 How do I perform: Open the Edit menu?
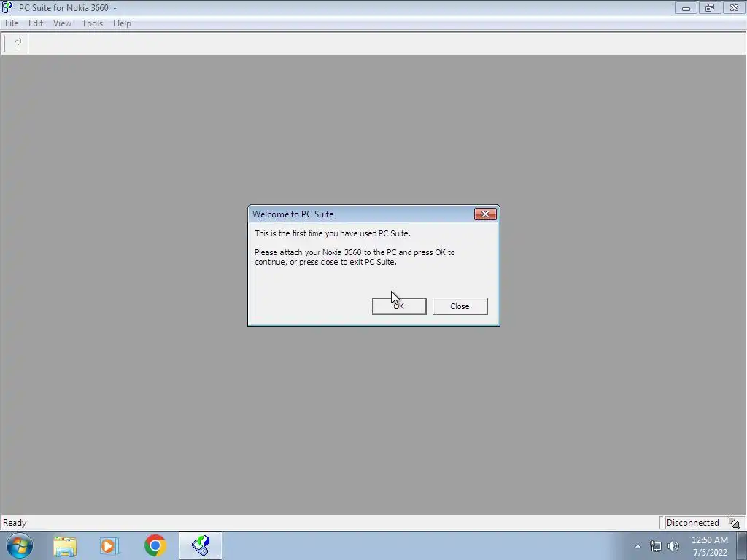click(x=36, y=23)
